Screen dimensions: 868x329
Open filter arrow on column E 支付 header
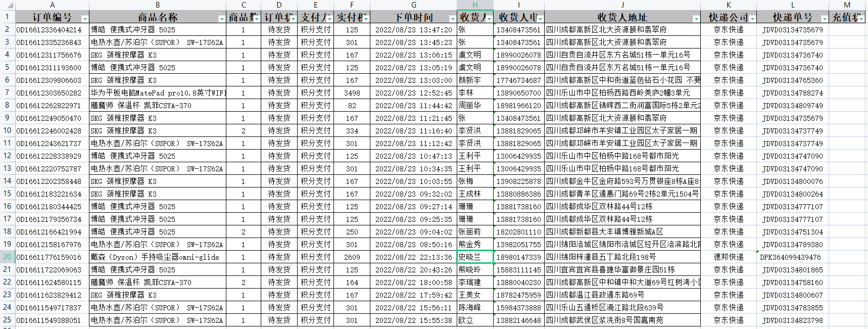(329, 19)
